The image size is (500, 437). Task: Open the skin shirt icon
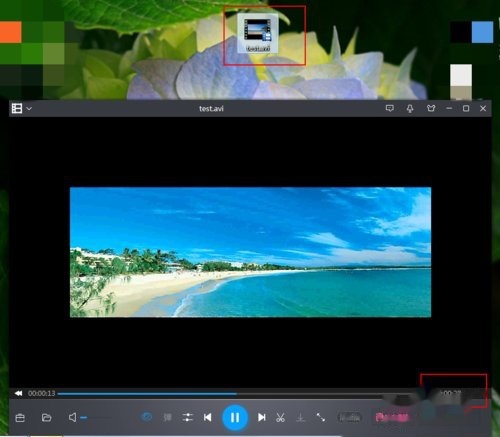pos(431,108)
